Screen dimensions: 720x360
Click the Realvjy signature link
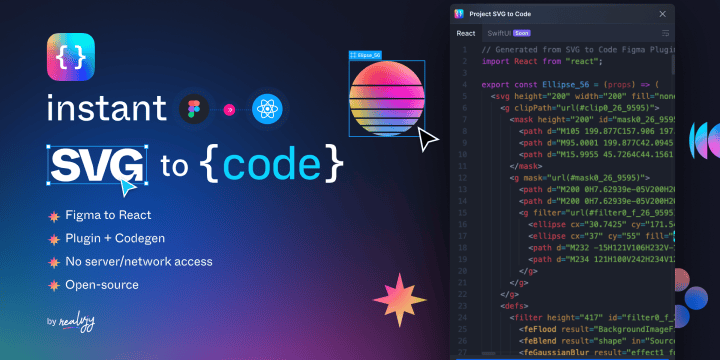[77, 322]
